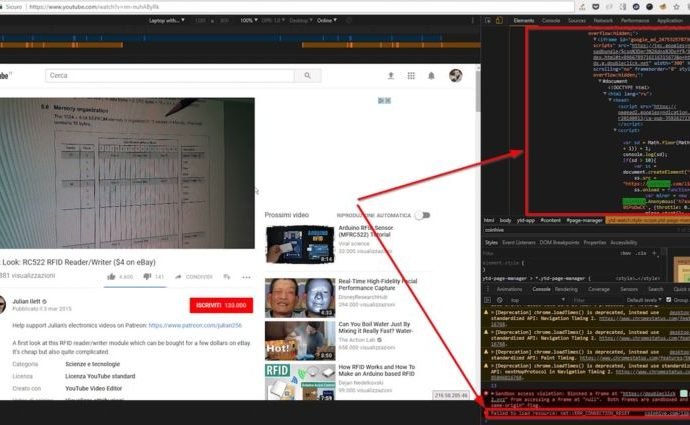The image size is (690, 425).
Task: Click the console clear (block) icon
Action: [x=499, y=300]
